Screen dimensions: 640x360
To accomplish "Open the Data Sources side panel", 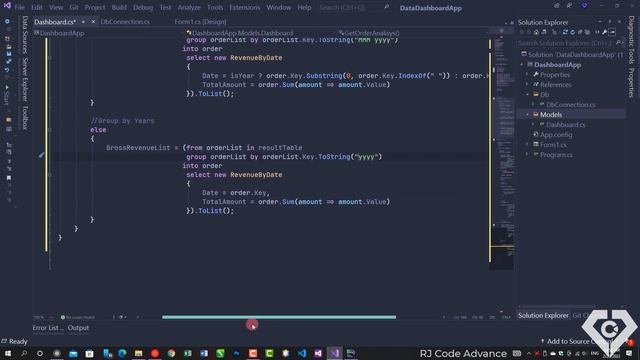I will pyautogui.click(x=25, y=35).
